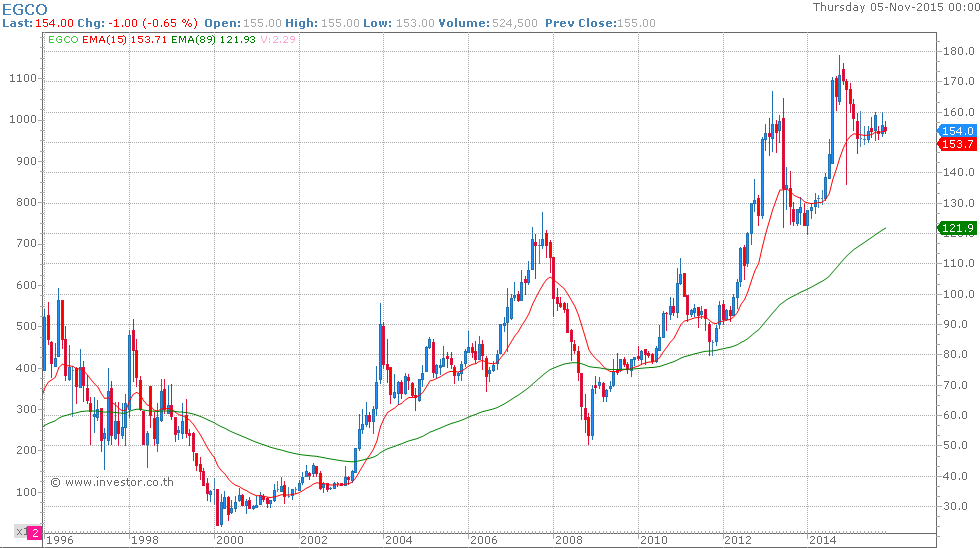Click the 2010 year label
This screenshot has width=980, height=548.
(653, 540)
